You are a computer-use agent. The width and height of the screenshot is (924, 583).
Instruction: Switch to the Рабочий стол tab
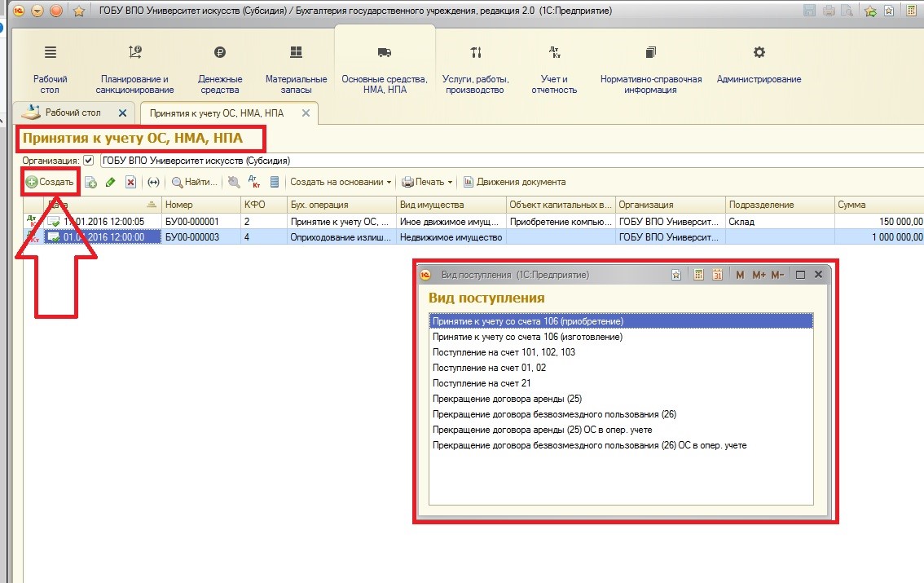pos(73,113)
